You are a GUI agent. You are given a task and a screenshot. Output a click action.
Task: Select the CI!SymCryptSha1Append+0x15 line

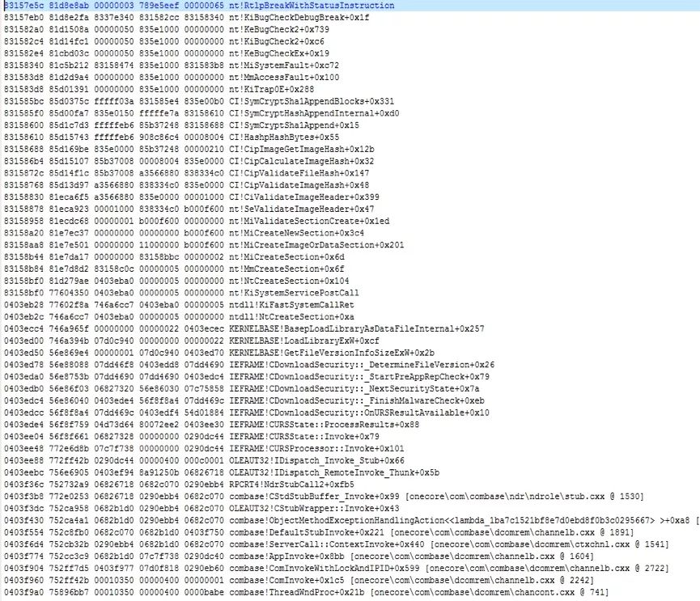point(182,125)
